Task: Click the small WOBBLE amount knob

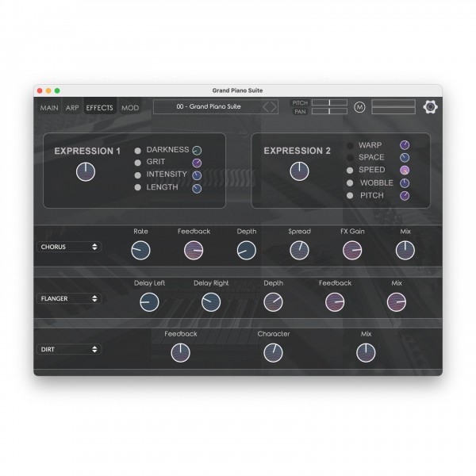Action: 405,183
